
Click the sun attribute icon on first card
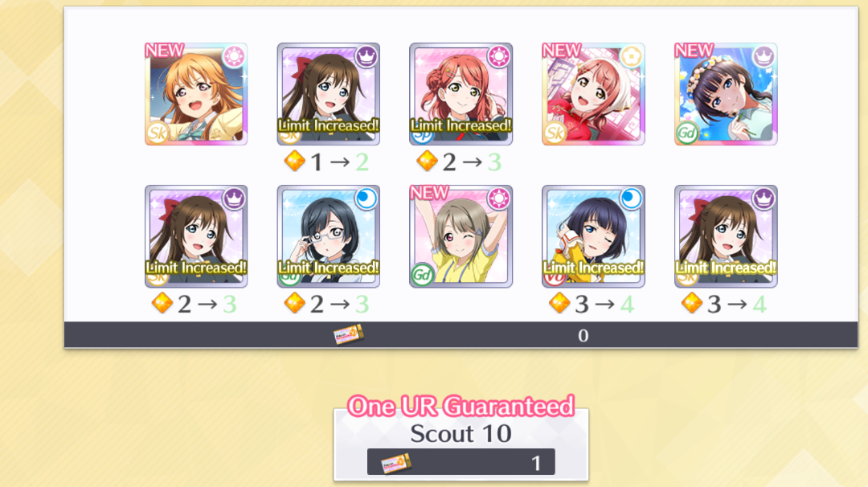click(234, 56)
